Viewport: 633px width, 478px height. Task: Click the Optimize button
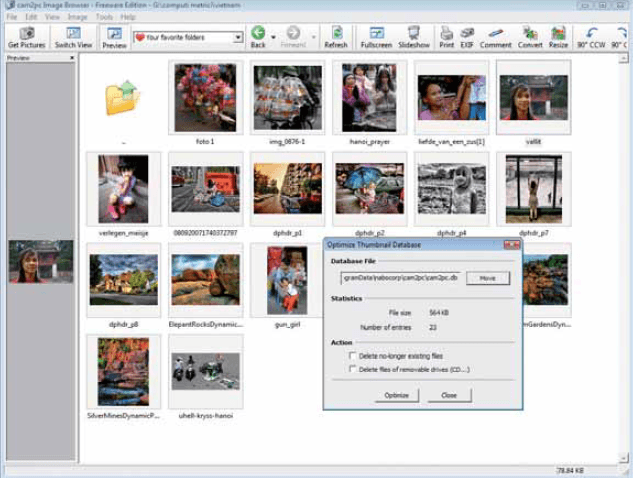[x=396, y=395]
